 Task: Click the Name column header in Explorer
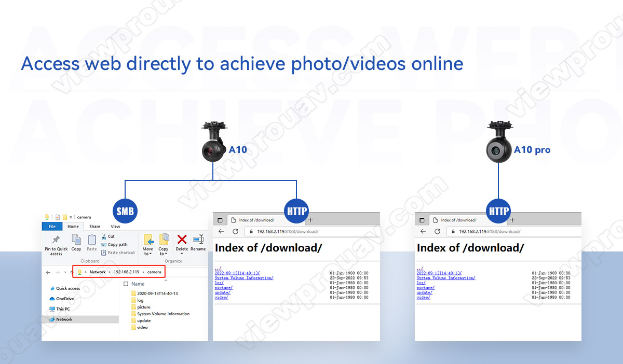coord(138,284)
